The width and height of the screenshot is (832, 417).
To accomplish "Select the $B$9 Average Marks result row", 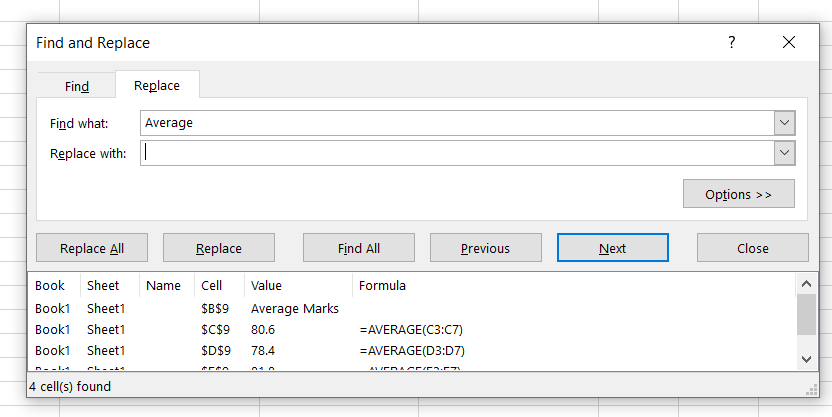I will pos(294,308).
